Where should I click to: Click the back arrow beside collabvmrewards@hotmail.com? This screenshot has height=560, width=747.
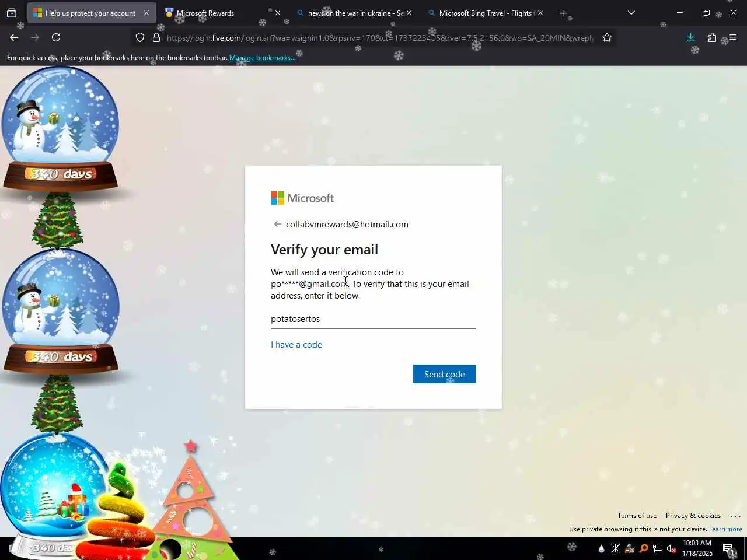(x=278, y=224)
